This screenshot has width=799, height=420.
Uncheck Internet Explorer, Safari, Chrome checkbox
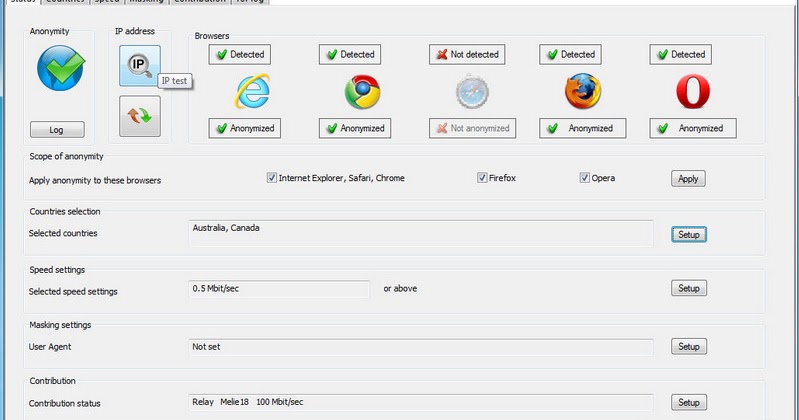point(272,178)
